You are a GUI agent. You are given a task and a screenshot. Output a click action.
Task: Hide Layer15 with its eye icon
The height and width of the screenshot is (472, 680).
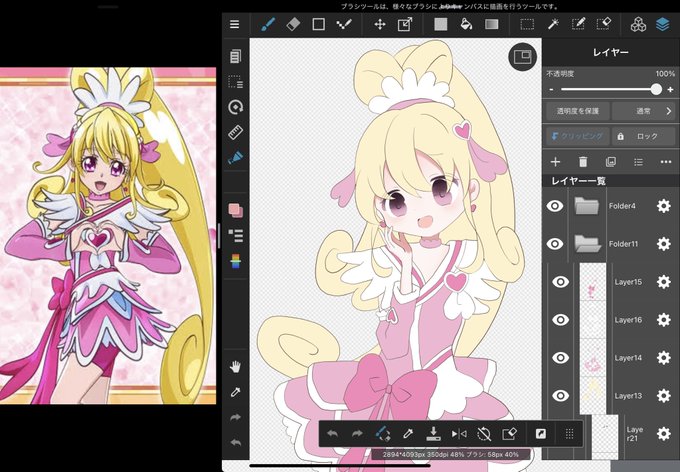(x=560, y=282)
